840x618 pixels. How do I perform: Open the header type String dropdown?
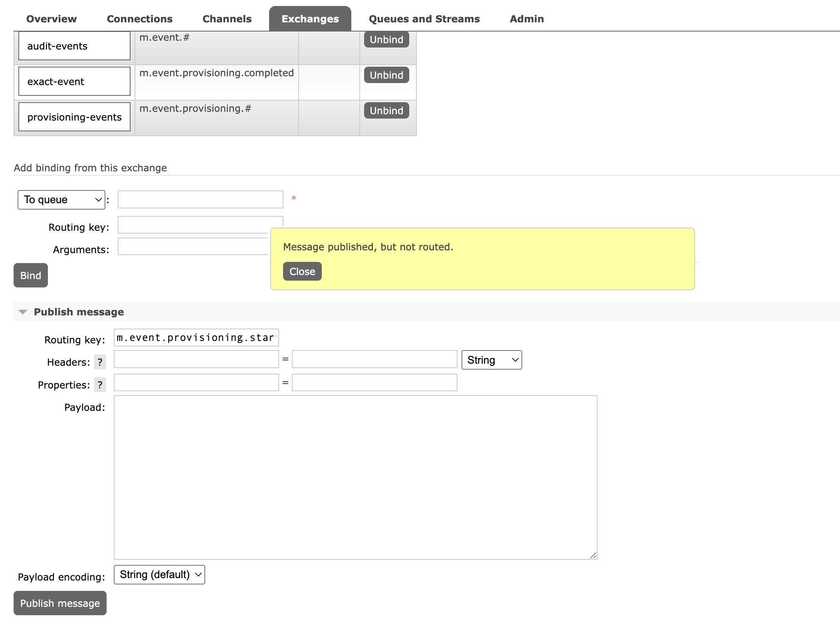click(x=492, y=360)
